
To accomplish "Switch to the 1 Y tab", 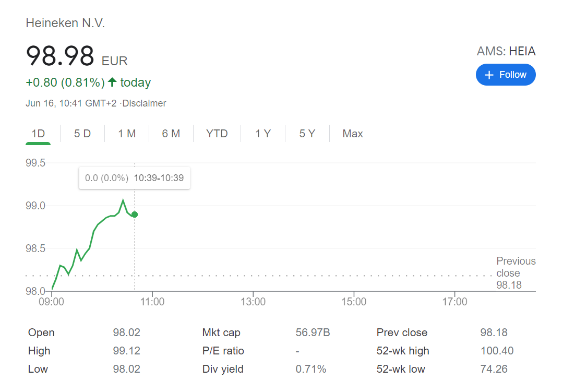I will (x=263, y=134).
